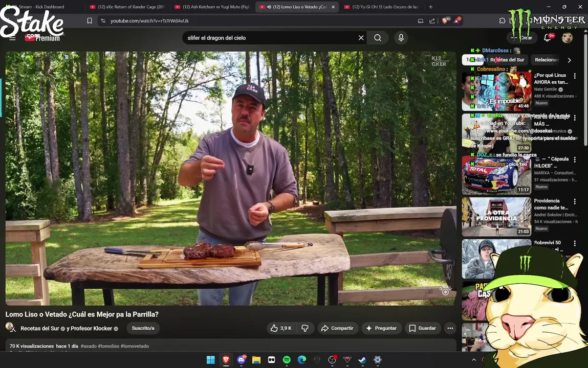
Task: Open the #lomoliso hashtag link
Action: pyautogui.click(x=108, y=347)
